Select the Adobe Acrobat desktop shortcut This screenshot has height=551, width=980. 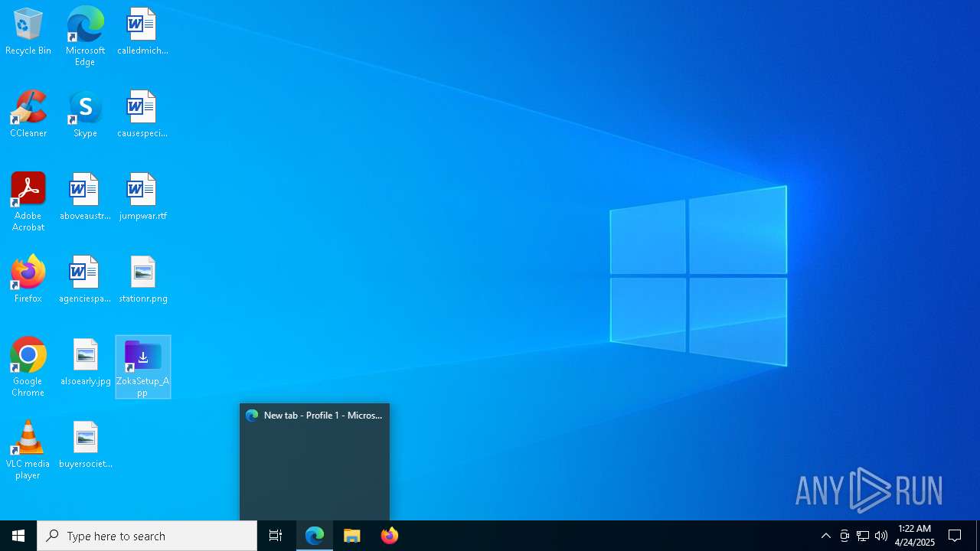pyautogui.click(x=28, y=202)
